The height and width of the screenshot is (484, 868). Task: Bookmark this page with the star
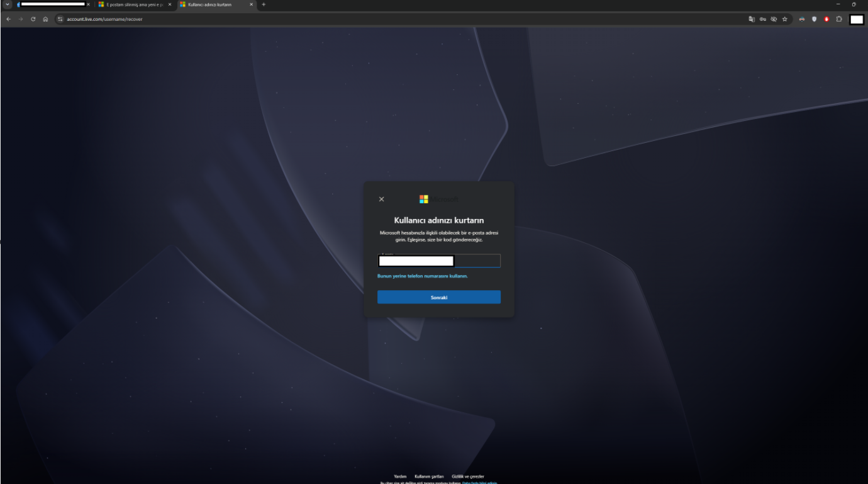pos(785,19)
